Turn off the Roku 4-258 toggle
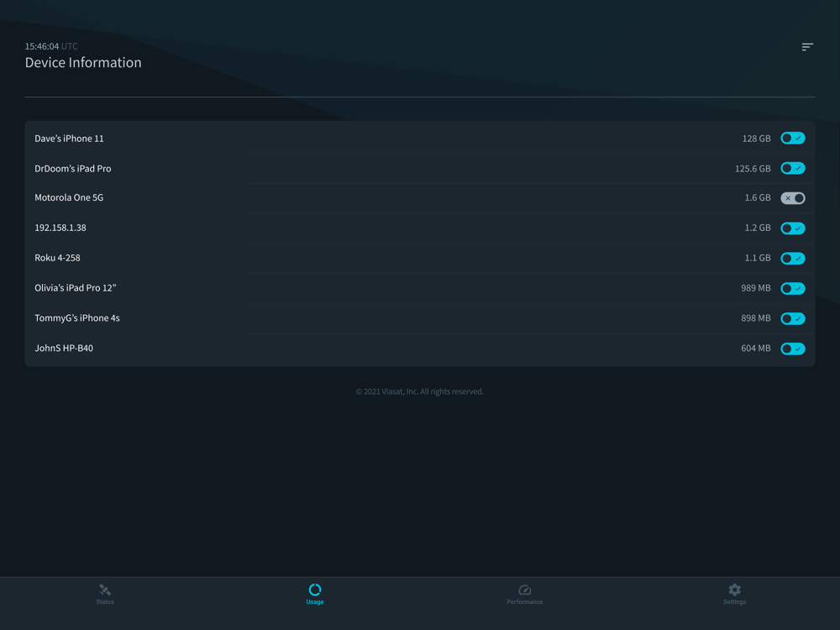The height and width of the screenshot is (630, 840). (792, 258)
